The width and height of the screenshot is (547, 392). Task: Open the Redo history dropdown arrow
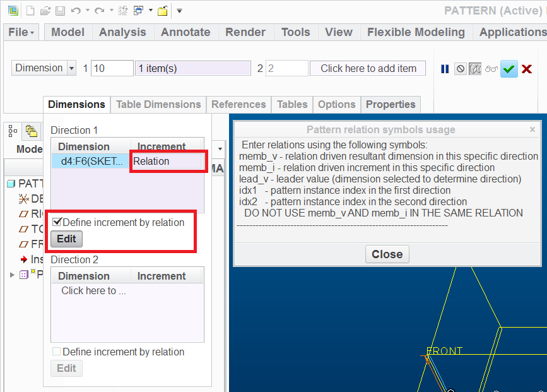pos(112,11)
